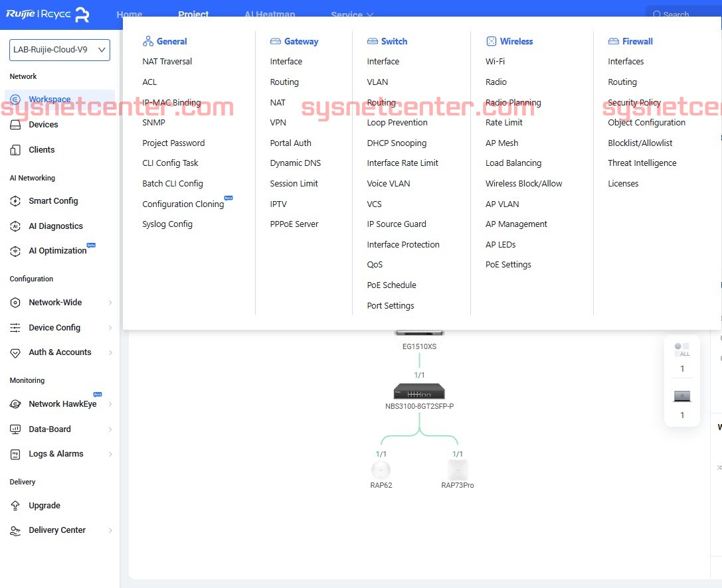Click the Ruijie Reyee logo
This screenshot has height=588, width=722.
click(x=47, y=14)
